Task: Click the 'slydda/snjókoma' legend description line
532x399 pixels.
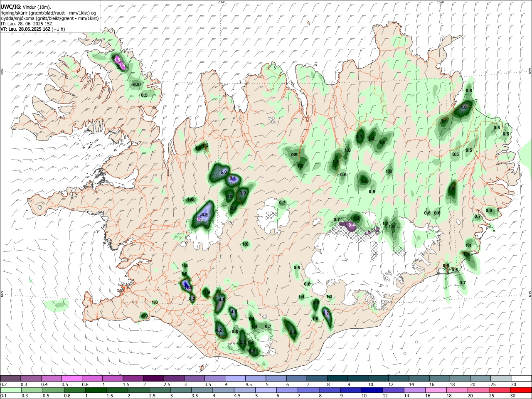Action: click(x=49, y=18)
